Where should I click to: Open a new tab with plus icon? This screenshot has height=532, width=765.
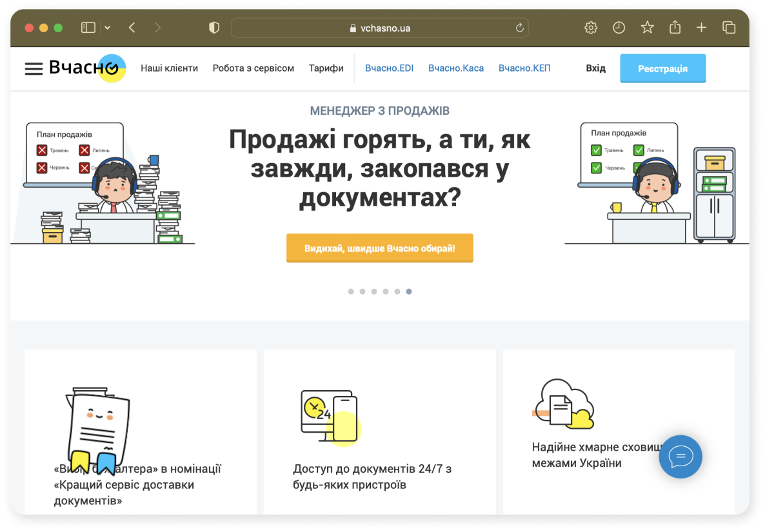click(x=701, y=28)
